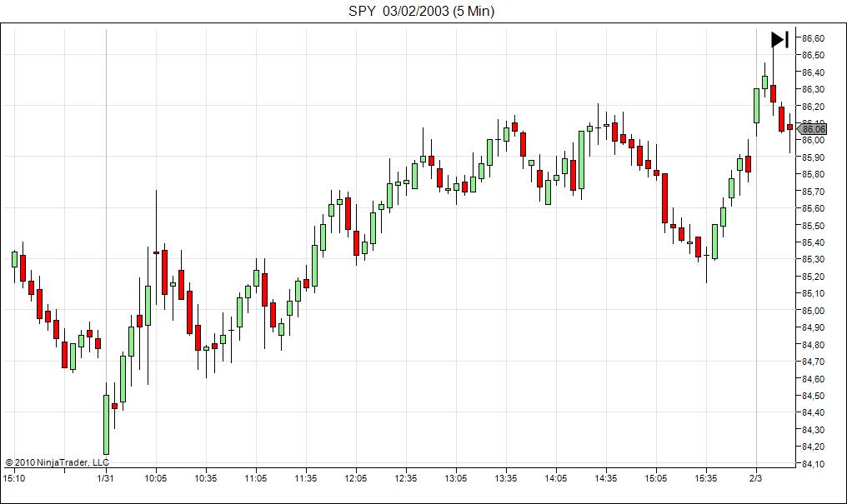
Task: Click the 1/31 date axis label
Action: [x=105, y=478]
